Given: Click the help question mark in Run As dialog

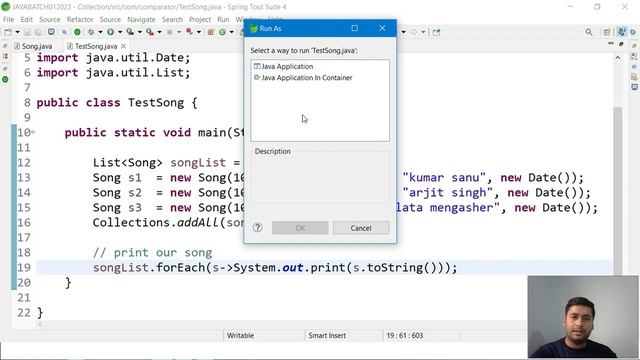Looking at the screenshot, I should pos(258,227).
